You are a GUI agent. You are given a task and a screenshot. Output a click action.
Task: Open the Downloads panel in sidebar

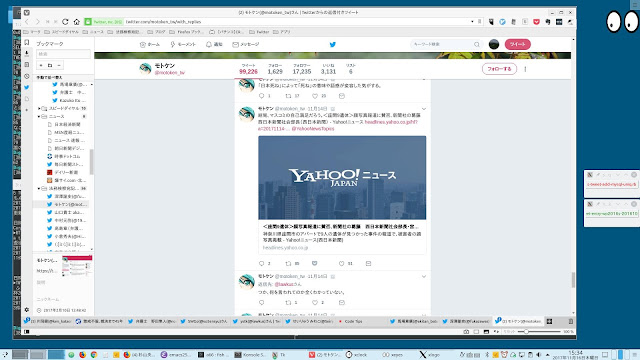27,53
